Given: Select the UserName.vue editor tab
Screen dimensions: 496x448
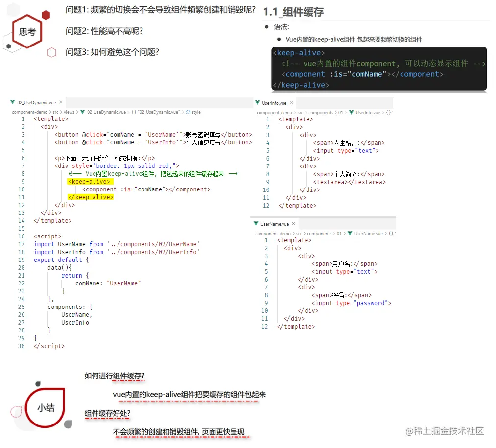Looking at the screenshot, I should 275,224.
